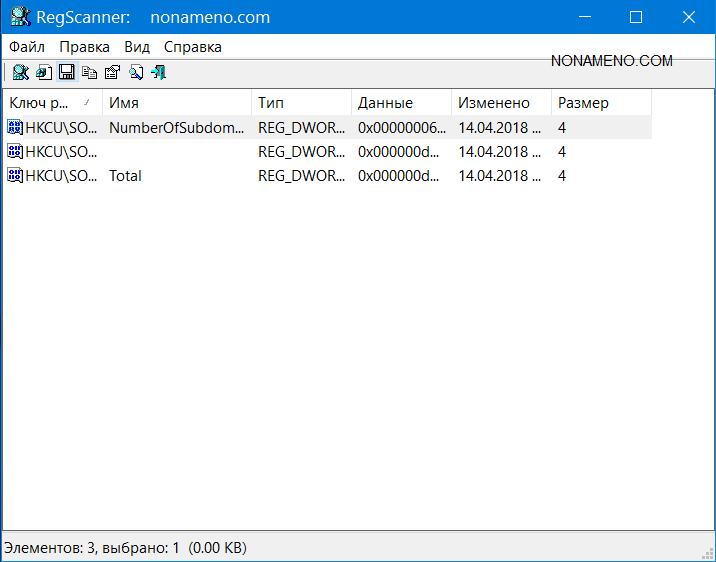Open Properties via the toolbar icon
The width and height of the screenshot is (716, 562).
coord(112,72)
